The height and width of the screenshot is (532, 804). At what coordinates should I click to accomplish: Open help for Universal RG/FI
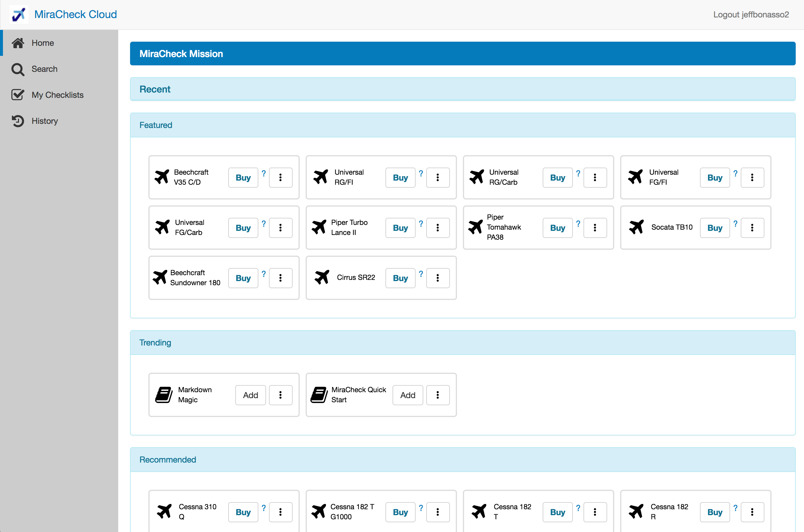(421, 173)
